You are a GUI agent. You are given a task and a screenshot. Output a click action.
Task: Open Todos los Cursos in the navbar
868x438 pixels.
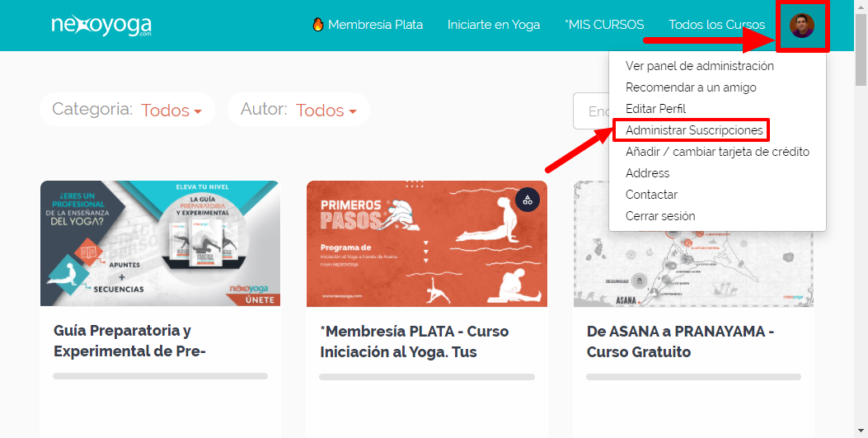click(x=717, y=25)
